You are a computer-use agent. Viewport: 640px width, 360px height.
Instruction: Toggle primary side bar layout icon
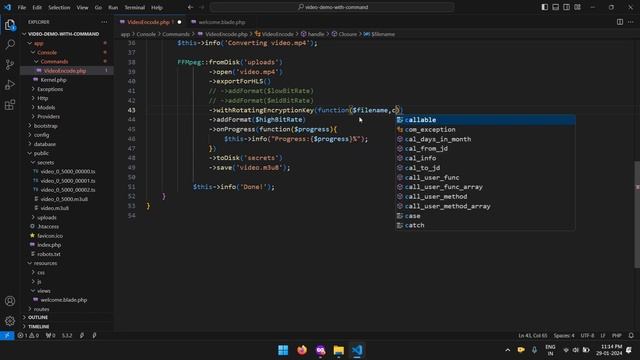pyautogui.click(x=544, y=7)
